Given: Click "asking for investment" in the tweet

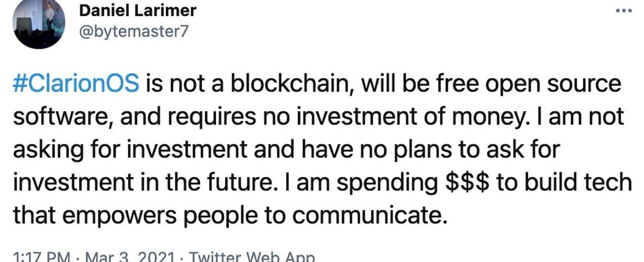Looking at the screenshot, I should pos(130,150).
